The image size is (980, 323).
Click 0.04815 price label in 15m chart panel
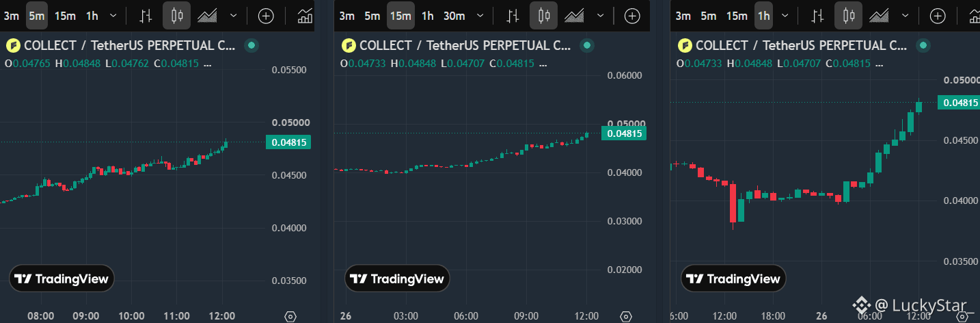pos(623,133)
